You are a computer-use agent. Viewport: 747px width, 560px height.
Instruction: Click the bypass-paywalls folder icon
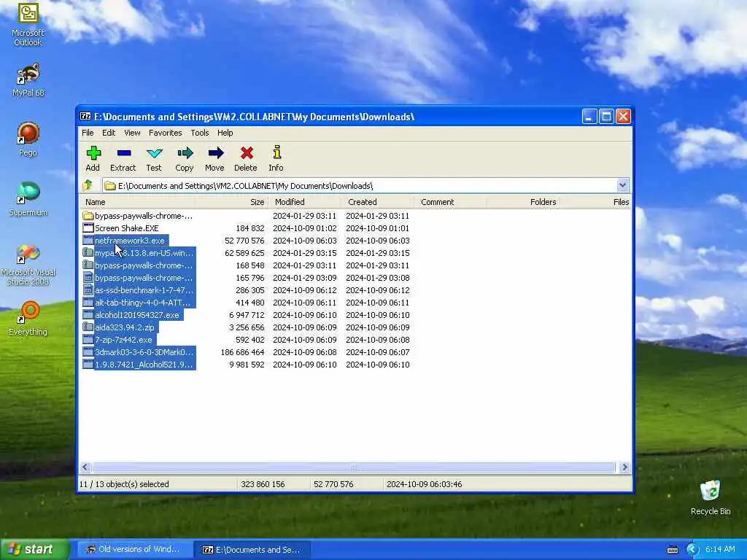pyautogui.click(x=88, y=216)
